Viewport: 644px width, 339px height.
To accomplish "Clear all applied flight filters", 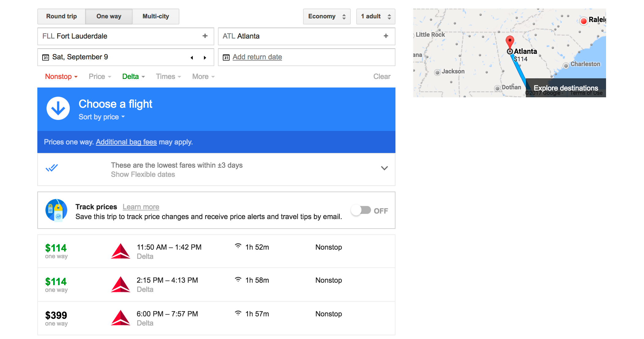I will click(x=381, y=76).
